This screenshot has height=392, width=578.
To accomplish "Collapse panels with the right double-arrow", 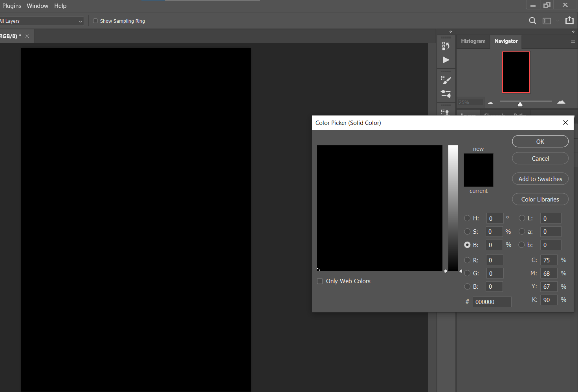I will (573, 31).
